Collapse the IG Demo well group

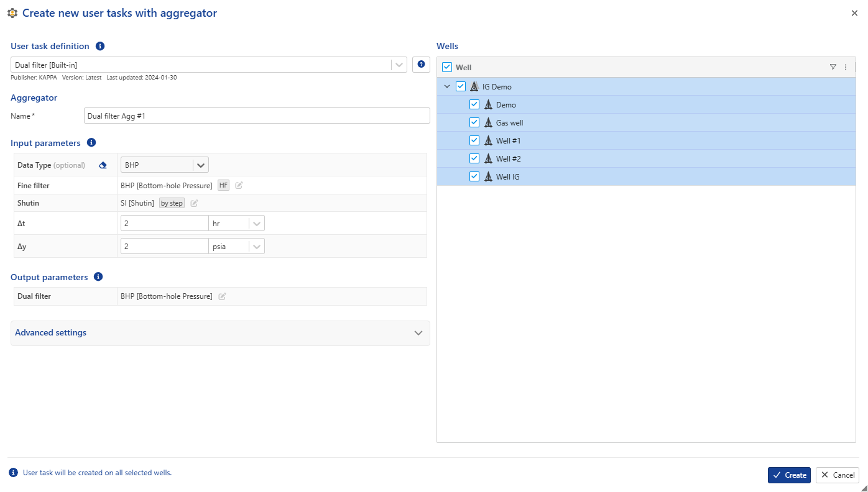point(446,86)
